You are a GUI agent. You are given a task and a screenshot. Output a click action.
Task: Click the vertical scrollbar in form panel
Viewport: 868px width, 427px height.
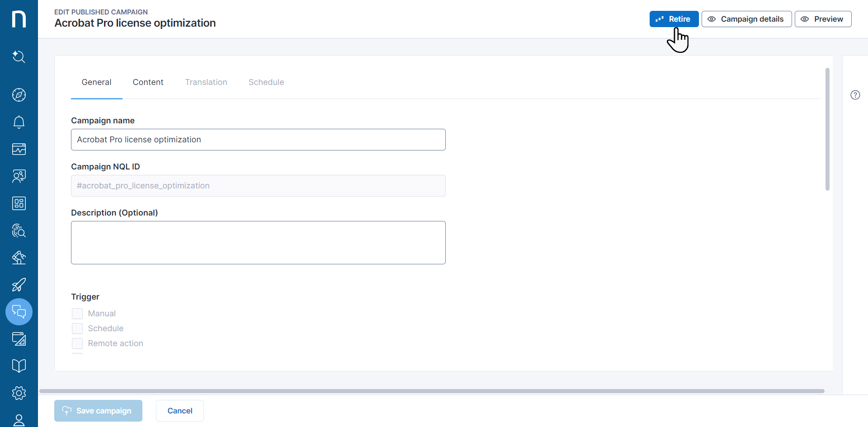click(827, 129)
